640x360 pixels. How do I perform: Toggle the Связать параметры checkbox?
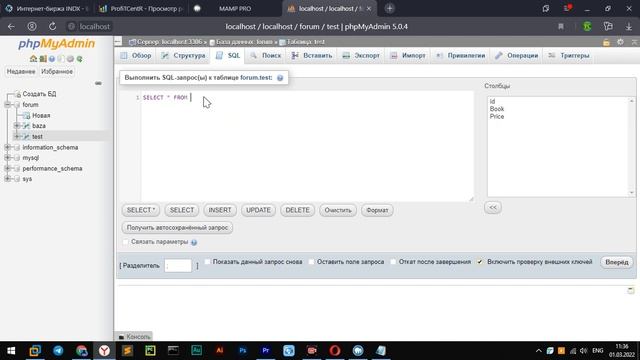point(126,242)
